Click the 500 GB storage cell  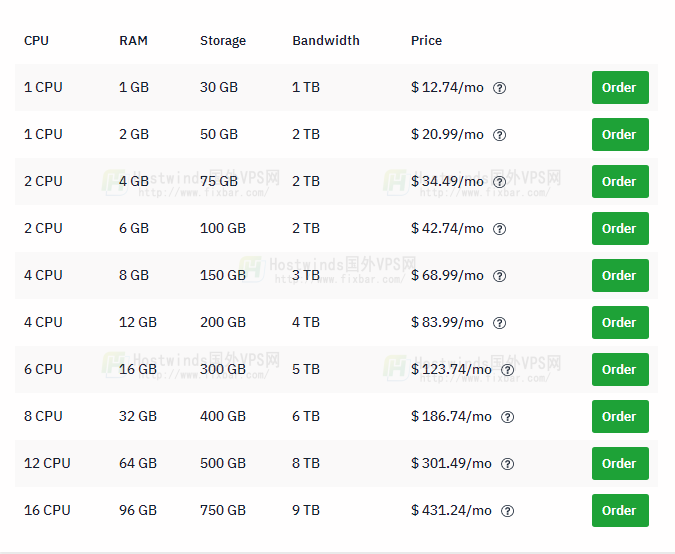(x=223, y=463)
